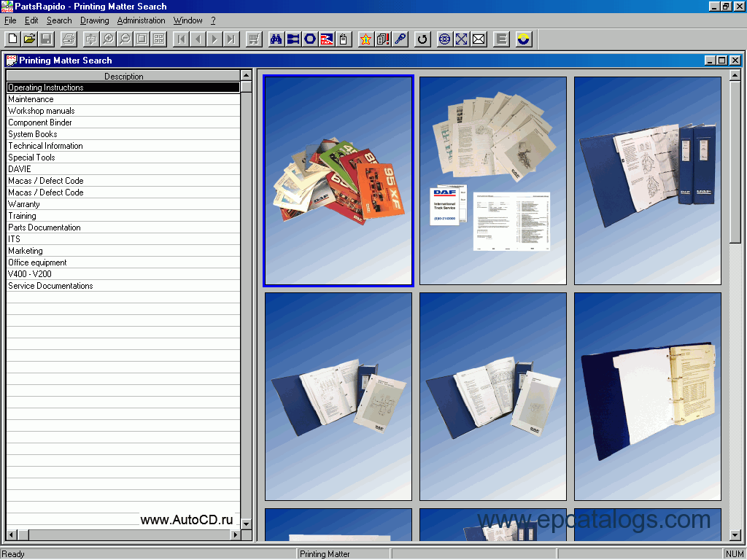
Task: Click the description list's scroll down arrow
Action: [x=247, y=524]
